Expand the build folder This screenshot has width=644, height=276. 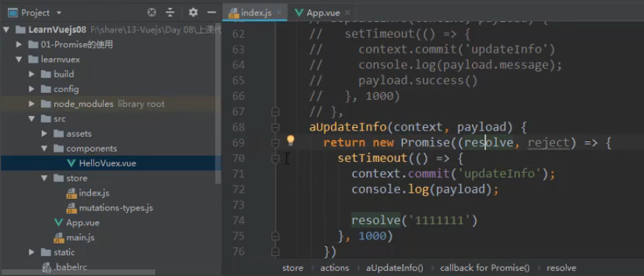click(31, 74)
